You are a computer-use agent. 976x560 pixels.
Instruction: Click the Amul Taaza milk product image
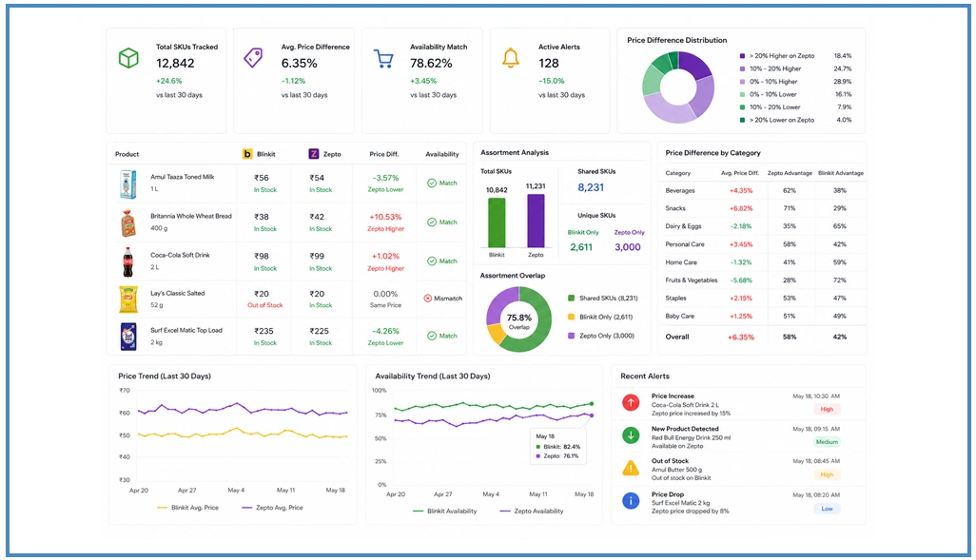[x=128, y=184]
